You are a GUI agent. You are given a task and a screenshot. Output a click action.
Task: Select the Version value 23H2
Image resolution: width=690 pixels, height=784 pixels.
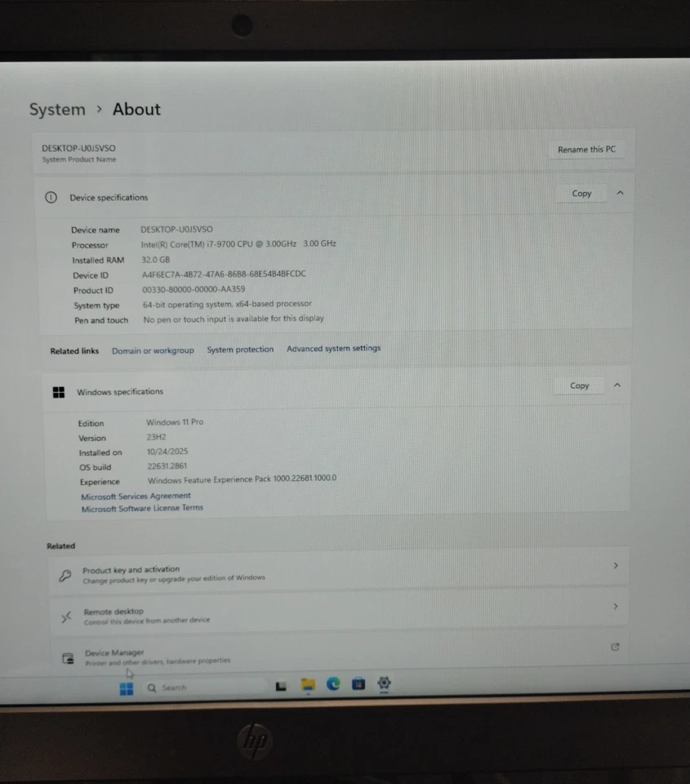pos(157,437)
